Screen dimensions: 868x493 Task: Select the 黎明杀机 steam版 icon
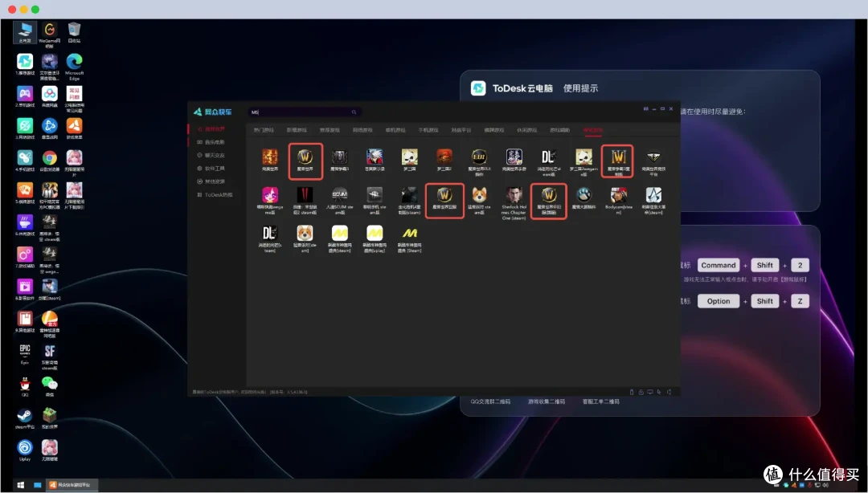375,195
